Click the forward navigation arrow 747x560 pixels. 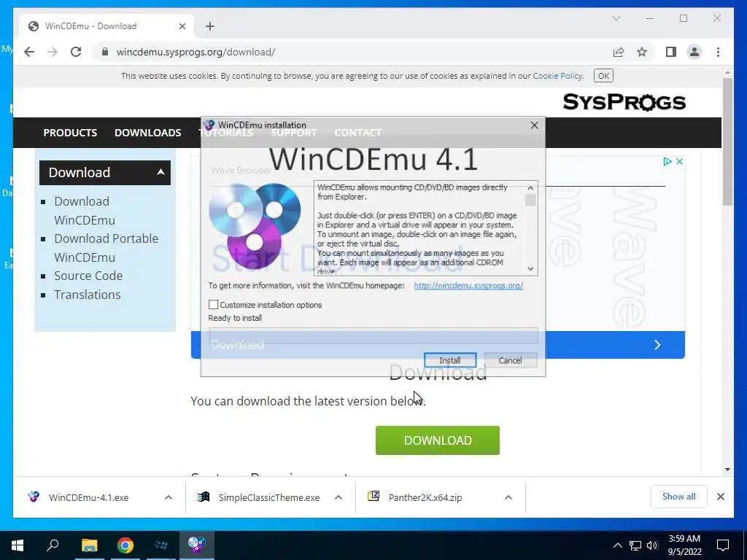[x=53, y=52]
